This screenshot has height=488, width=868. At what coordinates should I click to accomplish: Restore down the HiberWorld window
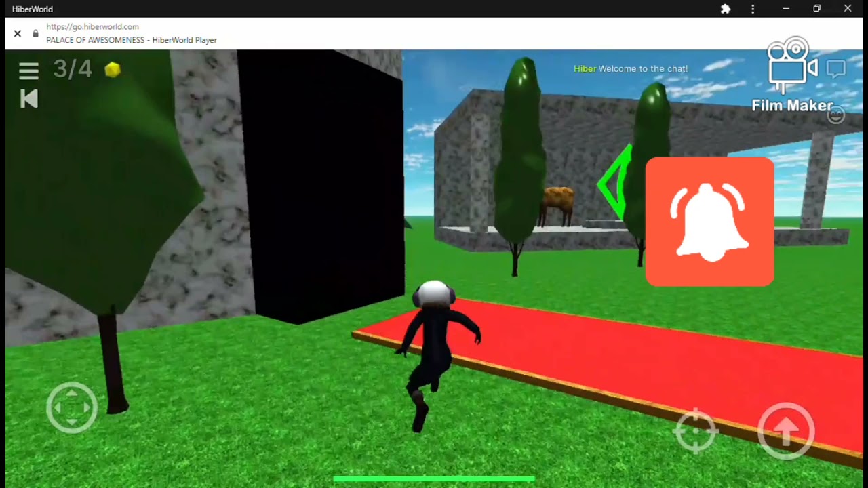816,9
